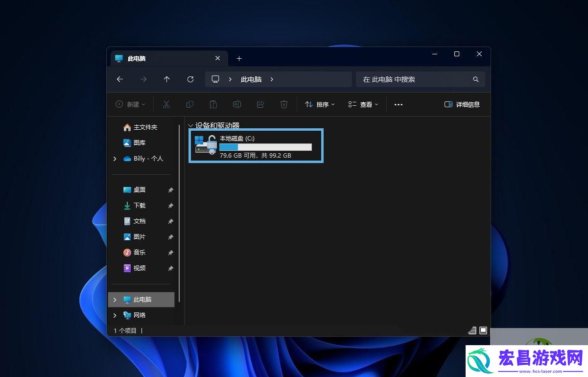The height and width of the screenshot is (377, 588).
Task: Expand the Billy - 个人 tree node
Action: click(x=115, y=159)
